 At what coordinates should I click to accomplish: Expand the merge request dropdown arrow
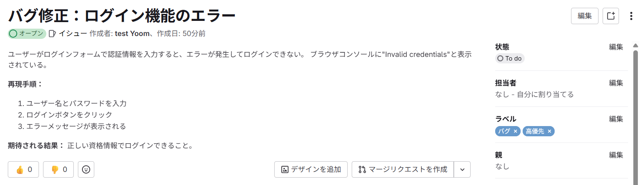(x=462, y=169)
